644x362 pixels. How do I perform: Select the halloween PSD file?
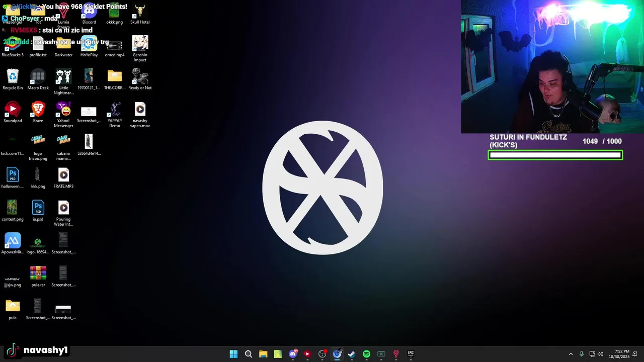[13, 178]
